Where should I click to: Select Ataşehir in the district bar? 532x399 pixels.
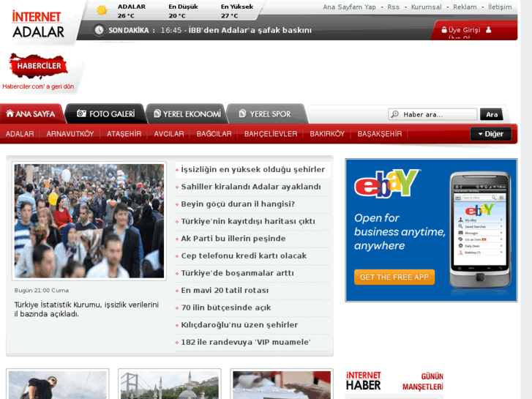[x=124, y=134]
